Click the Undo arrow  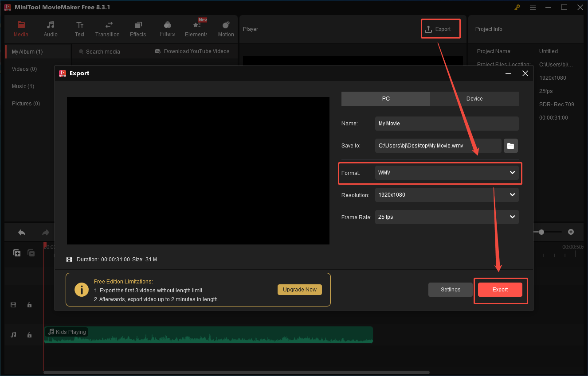tap(21, 232)
